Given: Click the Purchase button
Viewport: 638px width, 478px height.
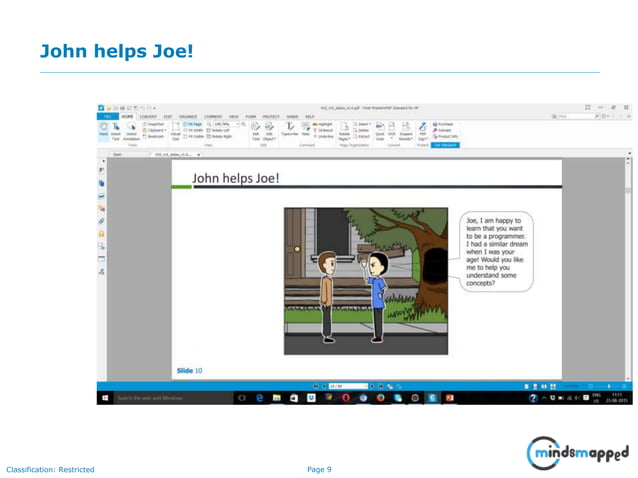Looking at the screenshot, I should tap(443, 124).
